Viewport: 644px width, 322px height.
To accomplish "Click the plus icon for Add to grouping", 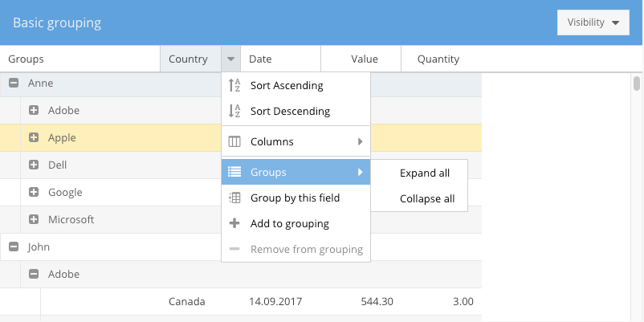I will [234, 224].
